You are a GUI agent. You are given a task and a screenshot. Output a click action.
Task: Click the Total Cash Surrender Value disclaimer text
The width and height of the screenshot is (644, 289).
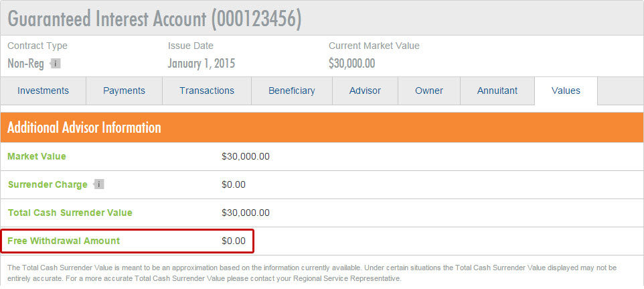pyautogui.click(x=312, y=274)
